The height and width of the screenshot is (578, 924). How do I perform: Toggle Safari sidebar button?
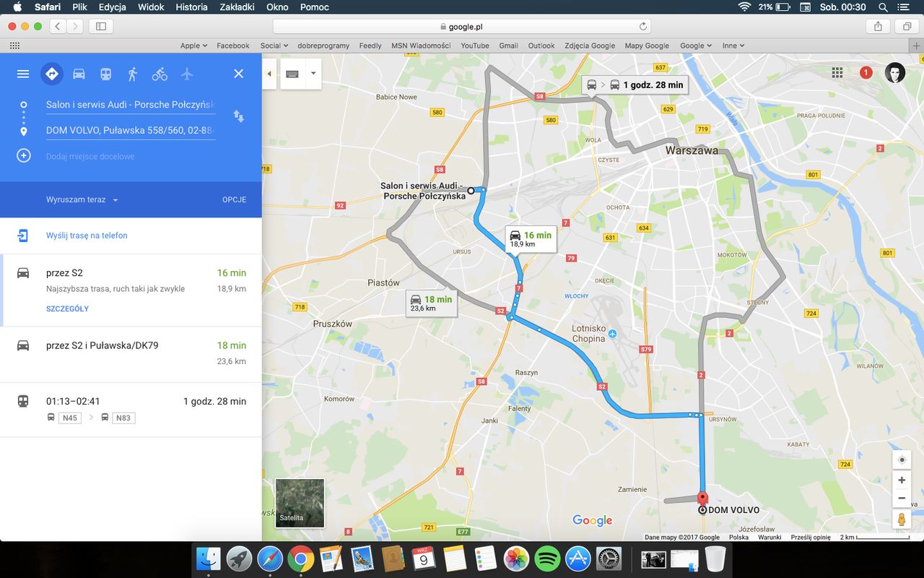point(100,26)
